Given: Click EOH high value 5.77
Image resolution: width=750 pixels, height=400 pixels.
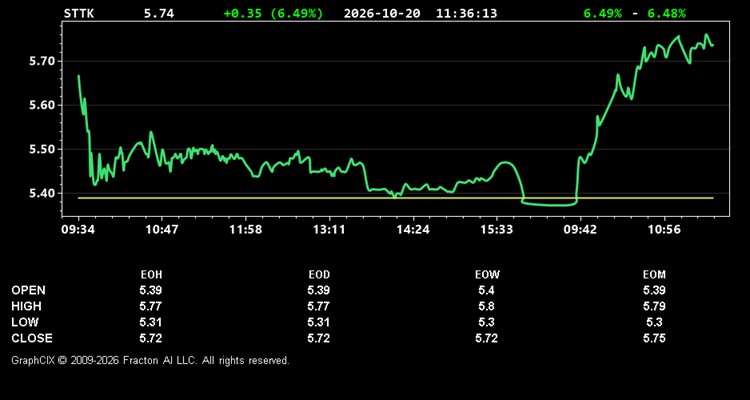Looking at the screenshot, I should pyautogui.click(x=151, y=306).
